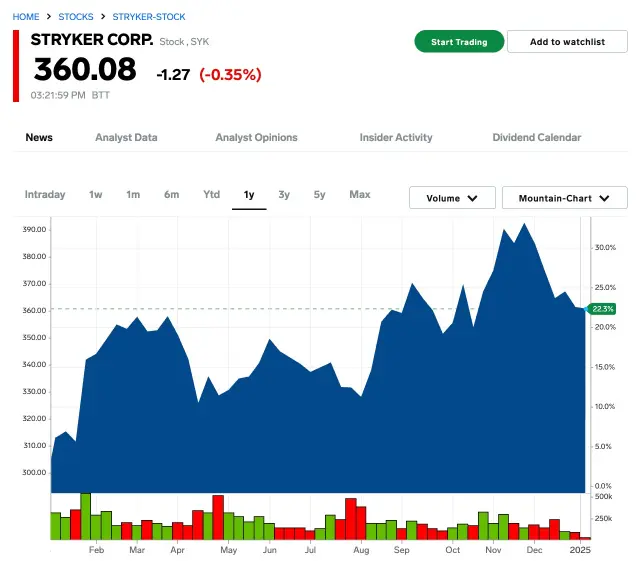Image resolution: width=640 pixels, height=561 pixels.
Task: Switch chart range to 1w
Action: [96, 194]
